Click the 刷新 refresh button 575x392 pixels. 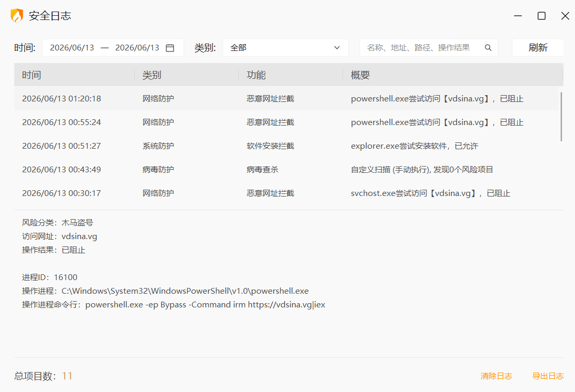(538, 48)
